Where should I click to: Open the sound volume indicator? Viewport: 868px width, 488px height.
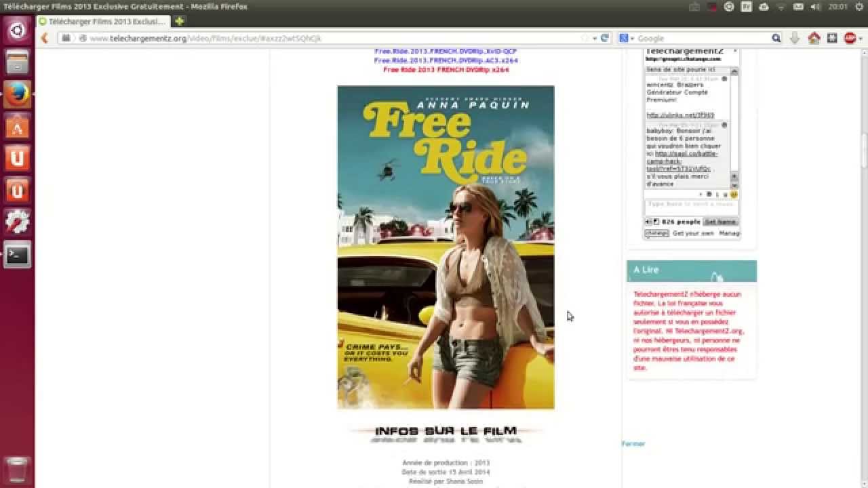tap(817, 7)
